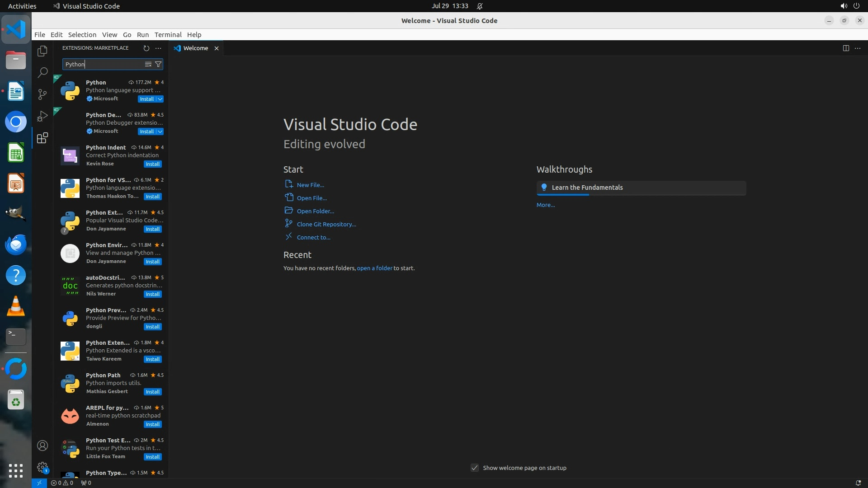Toggle Show welcome page on startup checkbox

point(475,468)
